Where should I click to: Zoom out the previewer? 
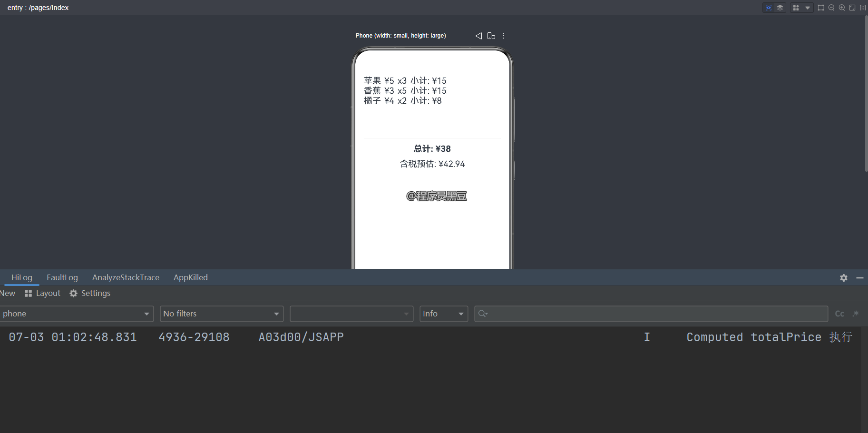click(831, 8)
